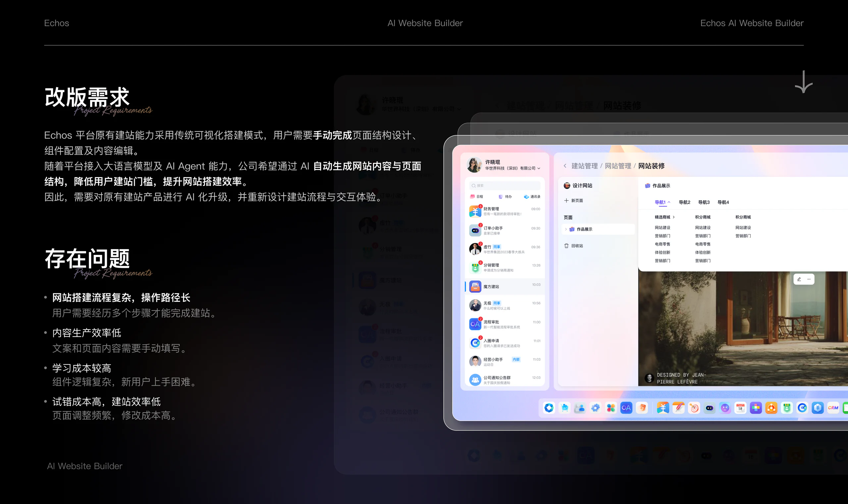This screenshot has width=848, height=504.
Task: Open the four-color clover app in dock
Action: coord(611,408)
